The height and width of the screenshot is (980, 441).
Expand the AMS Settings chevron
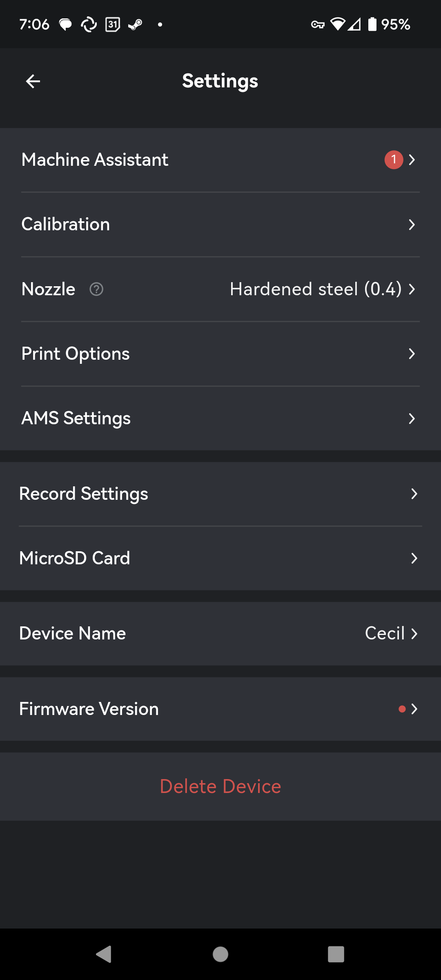pyautogui.click(x=412, y=419)
